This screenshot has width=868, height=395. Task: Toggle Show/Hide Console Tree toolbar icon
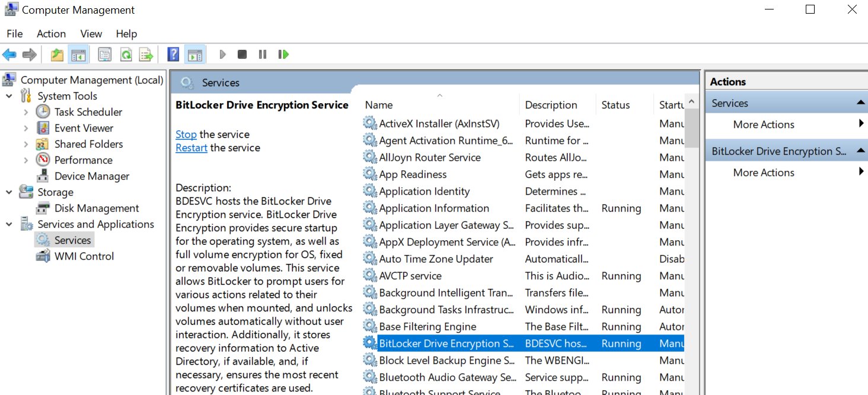(x=78, y=55)
